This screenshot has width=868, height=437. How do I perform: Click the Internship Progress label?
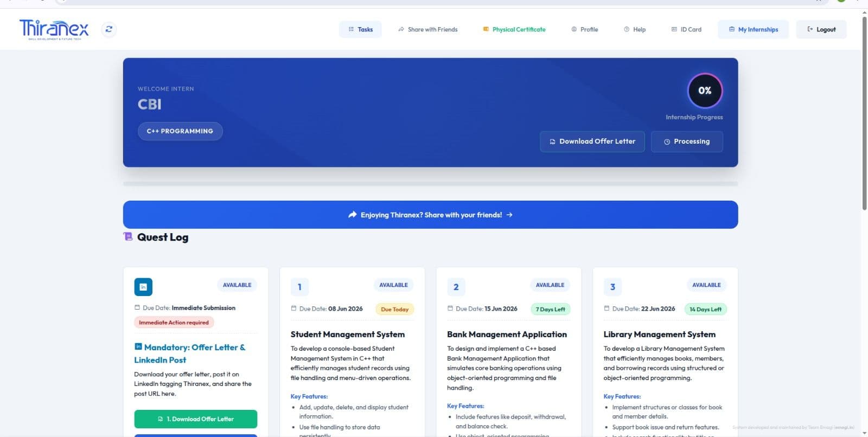point(694,117)
